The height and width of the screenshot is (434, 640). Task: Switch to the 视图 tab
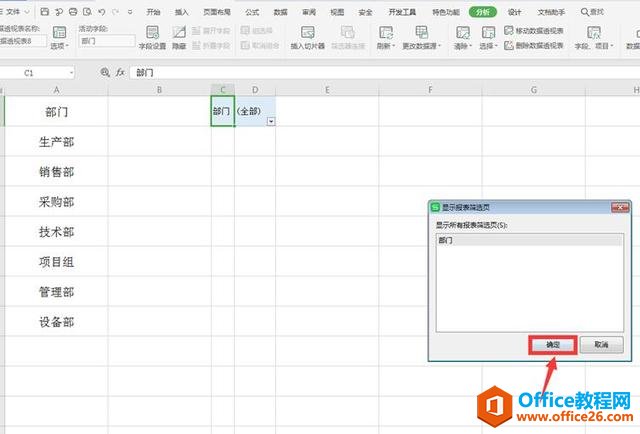337,12
